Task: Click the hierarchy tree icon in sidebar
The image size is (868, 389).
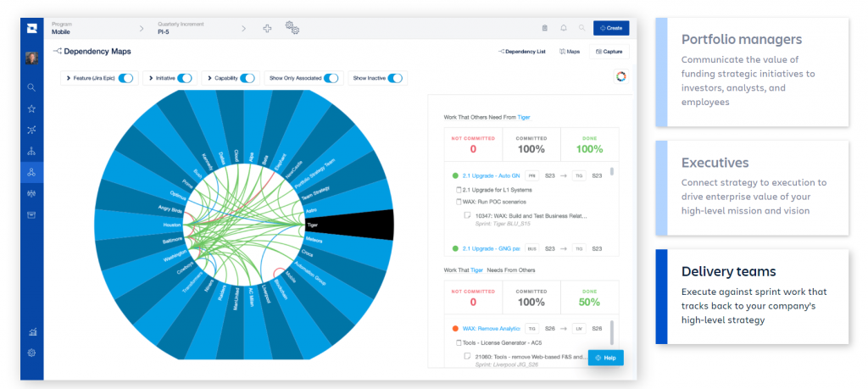Action: [31, 151]
